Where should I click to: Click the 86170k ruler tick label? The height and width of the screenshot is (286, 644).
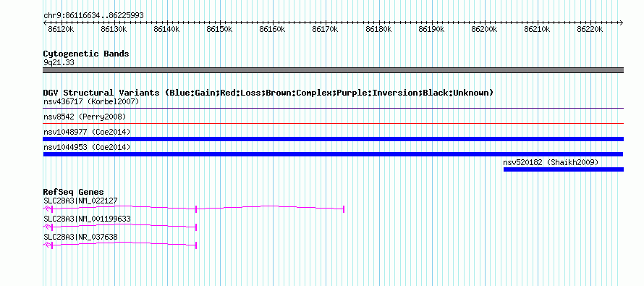click(x=326, y=30)
